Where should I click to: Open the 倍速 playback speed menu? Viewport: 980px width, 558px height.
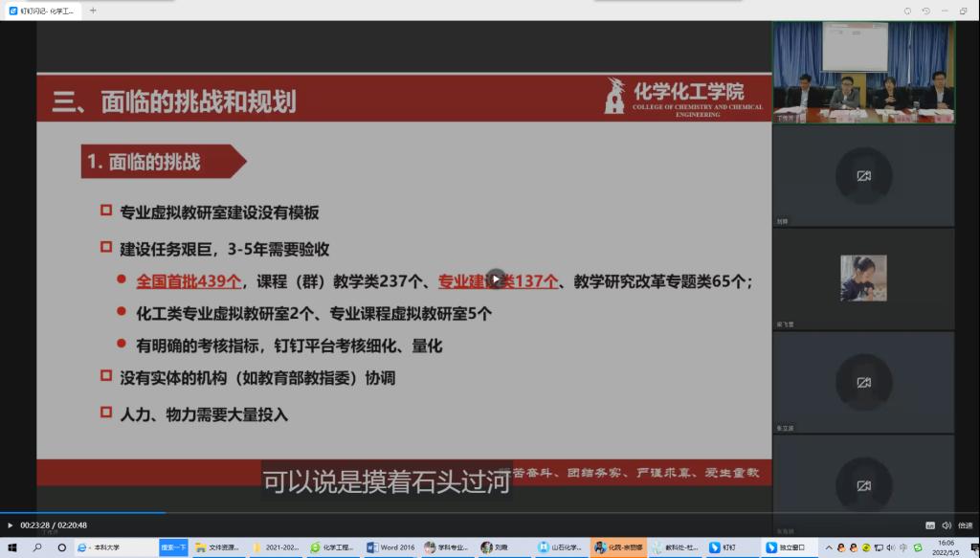click(x=965, y=525)
